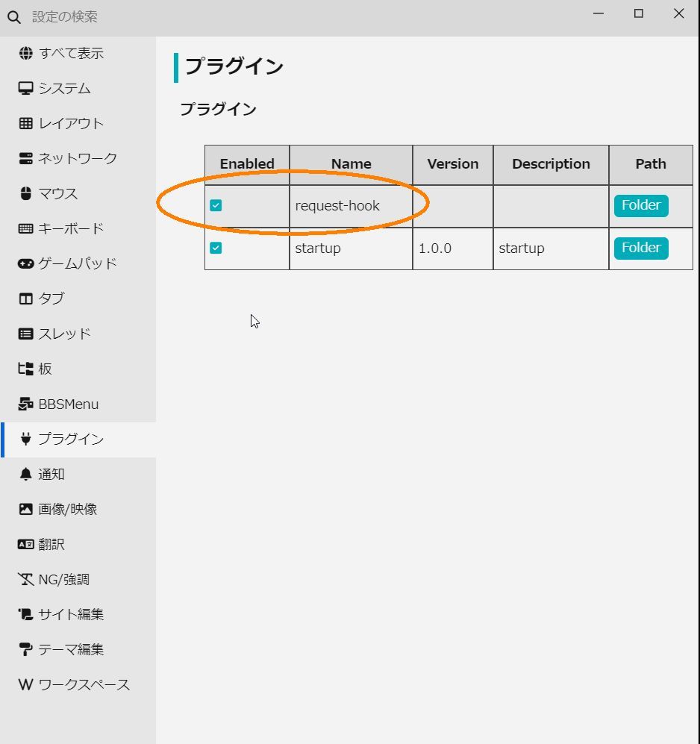This screenshot has width=700, height=744.
Task: Click the mouse icon for マウス
Action: [x=25, y=193]
